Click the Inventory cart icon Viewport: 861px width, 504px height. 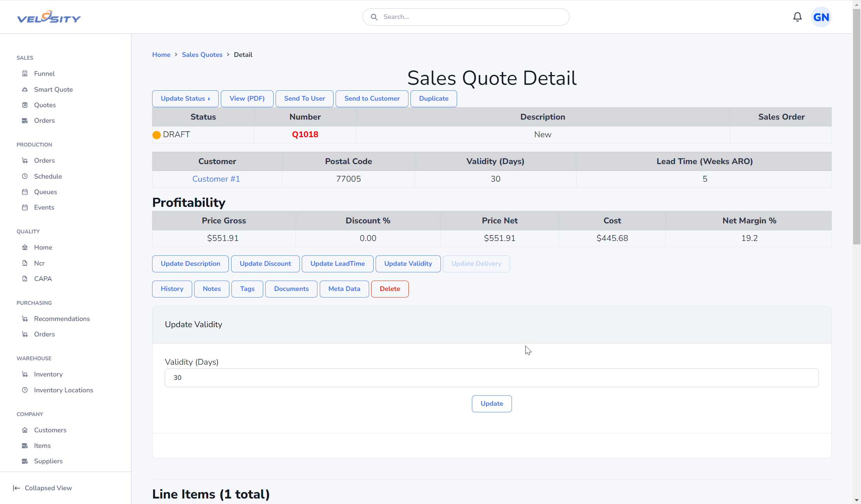(25, 374)
